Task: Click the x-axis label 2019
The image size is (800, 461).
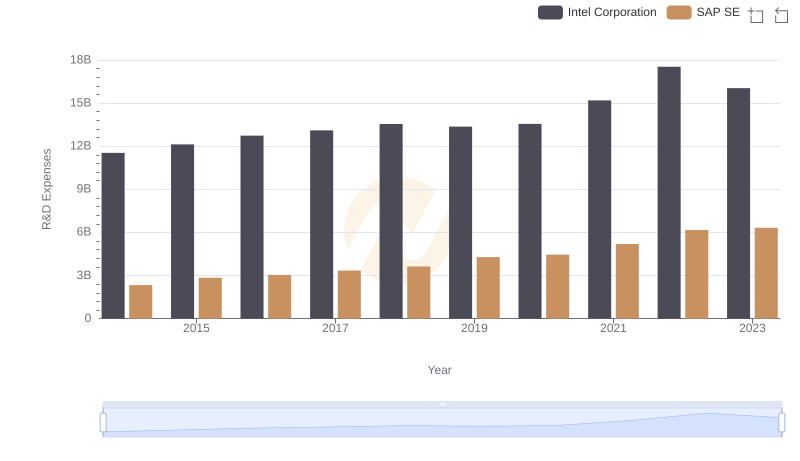Action: [x=474, y=328]
